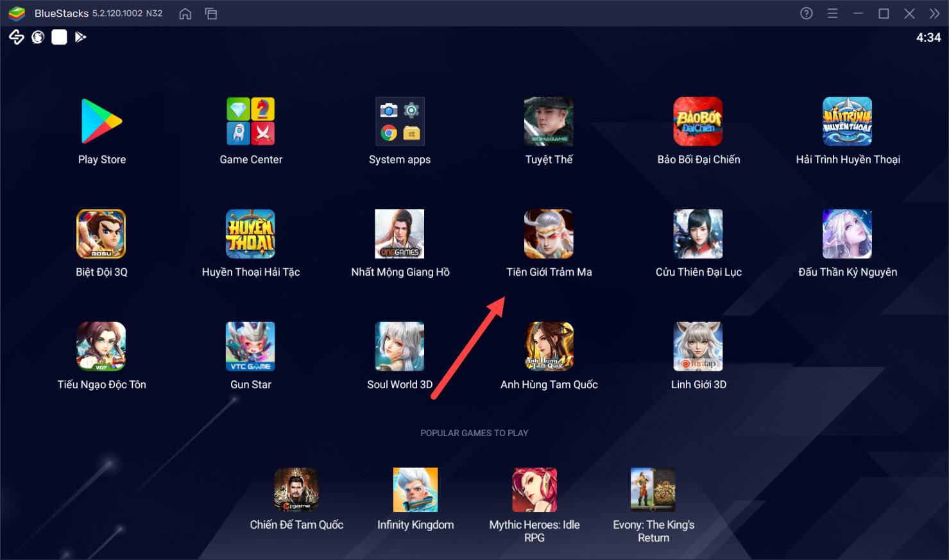
Task: Expand the side toolbar with double chevron
Action: [x=934, y=13]
